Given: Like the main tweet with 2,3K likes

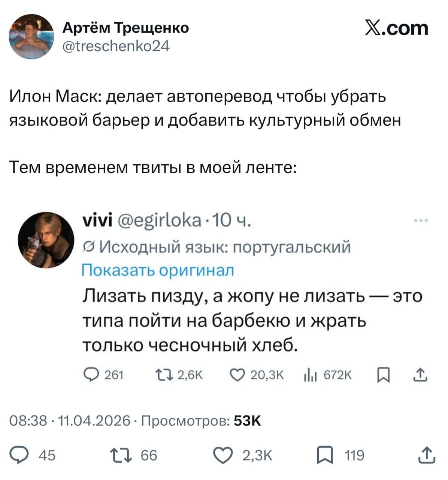Looking at the screenshot, I should (224, 455).
